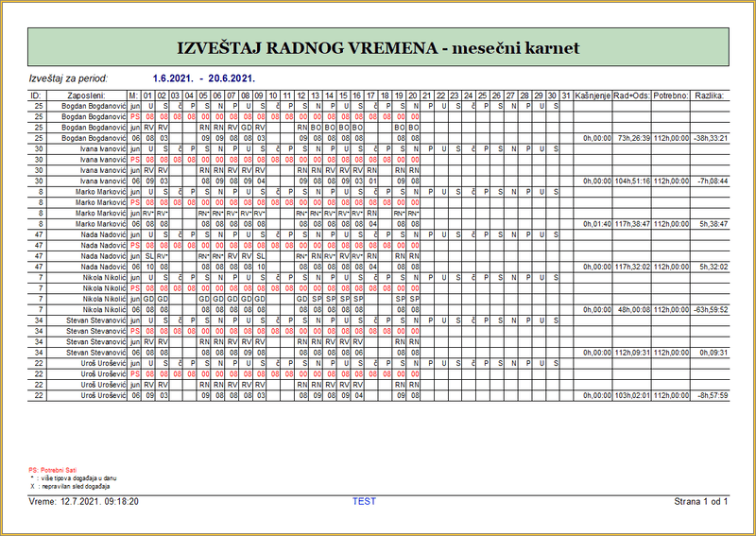Click the red PS: Potrebni Sati legend
This screenshot has width=756, height=536.
coord(55,470)
